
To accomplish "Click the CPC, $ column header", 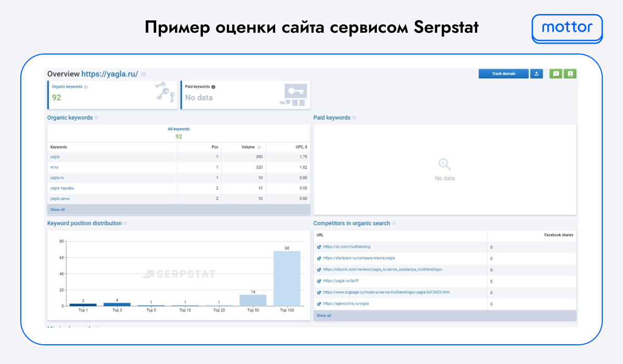I will [x=301, y=147].
